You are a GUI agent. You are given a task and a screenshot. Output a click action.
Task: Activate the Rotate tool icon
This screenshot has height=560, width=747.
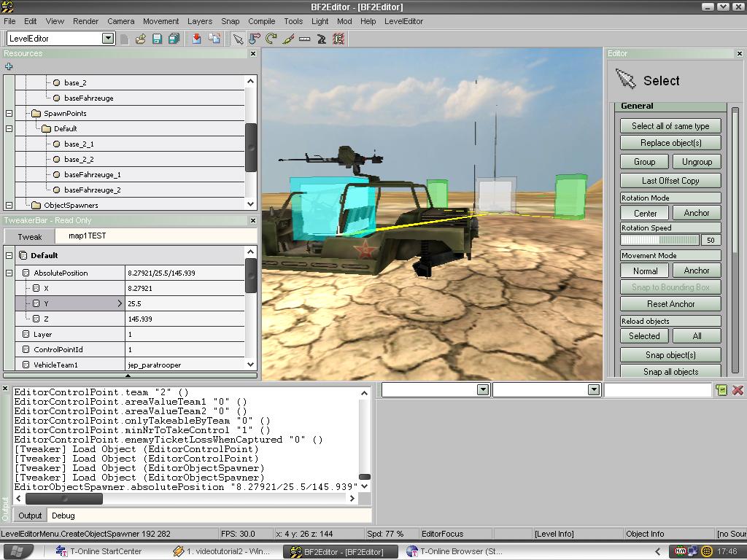point(271,39)
